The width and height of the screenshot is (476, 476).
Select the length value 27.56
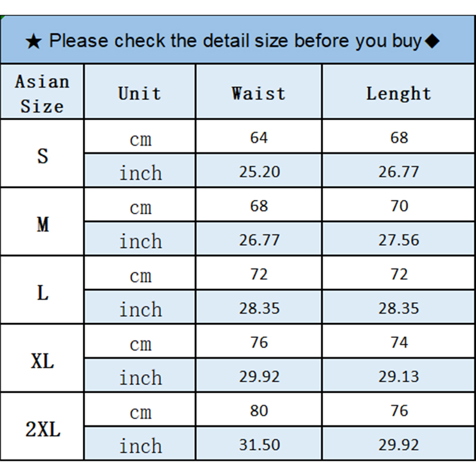click(399, 240)
